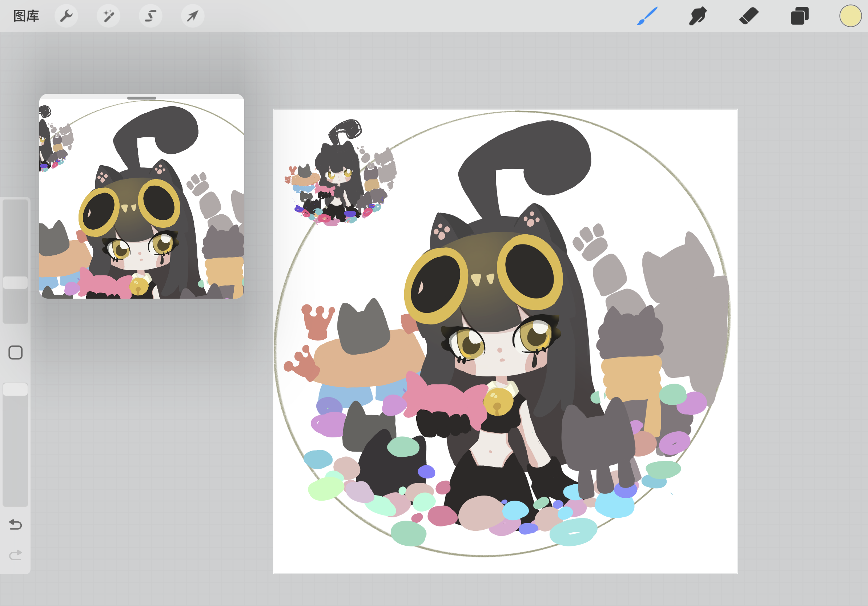Screen dimensions: 868x606
Task: Click the reference window preview image
Action: [x=142, y=199]
